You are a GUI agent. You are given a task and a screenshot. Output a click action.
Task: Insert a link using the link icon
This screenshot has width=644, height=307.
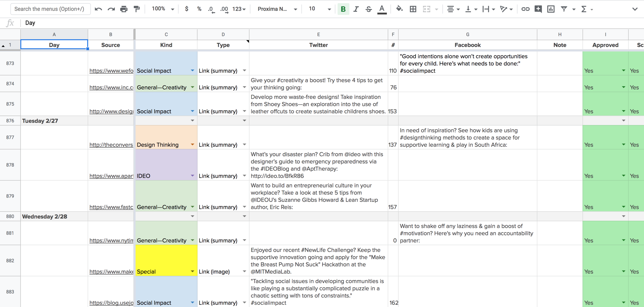click(525, 9)
